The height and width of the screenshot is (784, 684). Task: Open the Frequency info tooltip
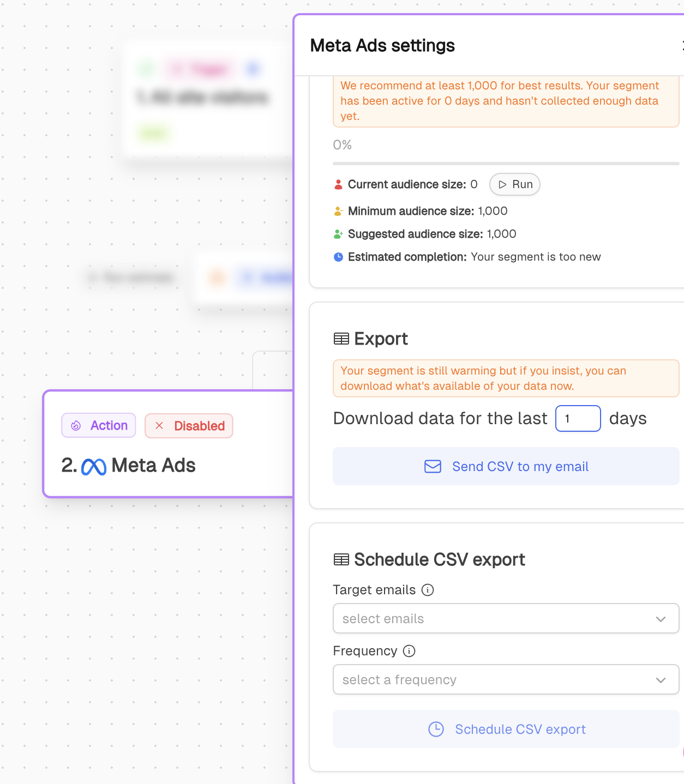(x=409, y=651)
